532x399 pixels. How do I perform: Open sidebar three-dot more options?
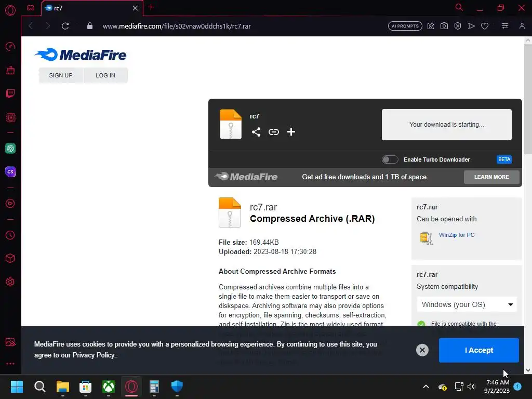10,364
